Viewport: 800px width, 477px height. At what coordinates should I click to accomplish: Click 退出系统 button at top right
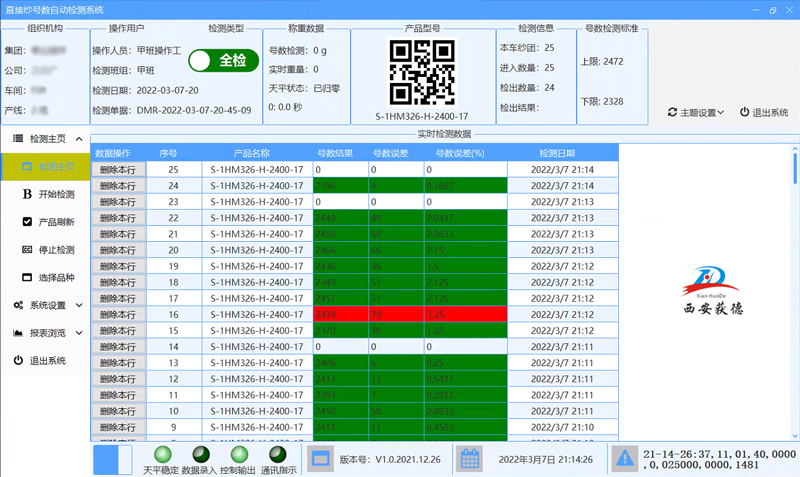click(764, 112)
